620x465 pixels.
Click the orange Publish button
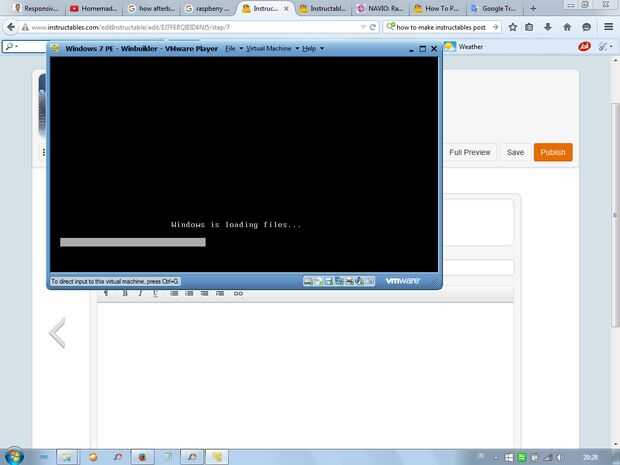[x=553, y=152]
